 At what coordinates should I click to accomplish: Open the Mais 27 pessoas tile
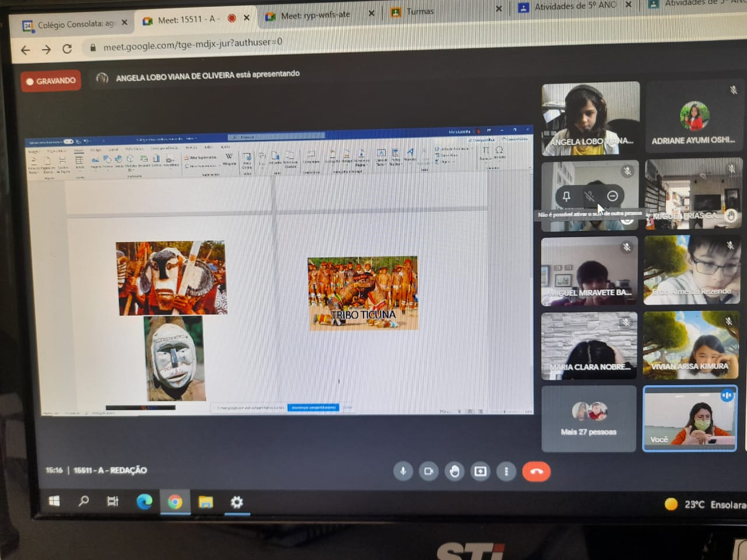pyautogui.click(x=589, y=418)
